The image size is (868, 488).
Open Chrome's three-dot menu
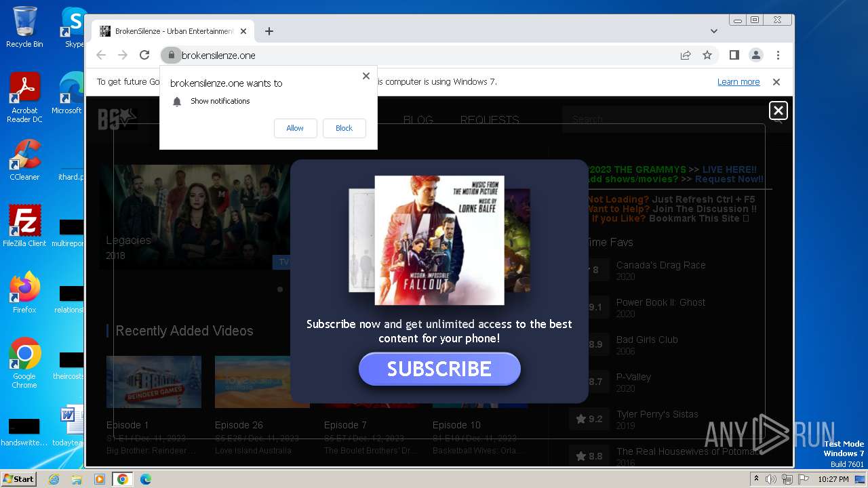point(778,55)
